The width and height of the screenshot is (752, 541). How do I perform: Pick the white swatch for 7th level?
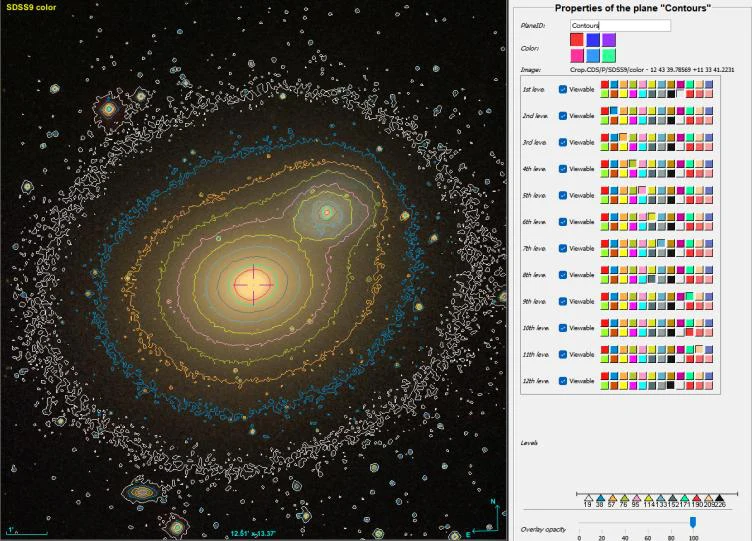coord(681,253)
